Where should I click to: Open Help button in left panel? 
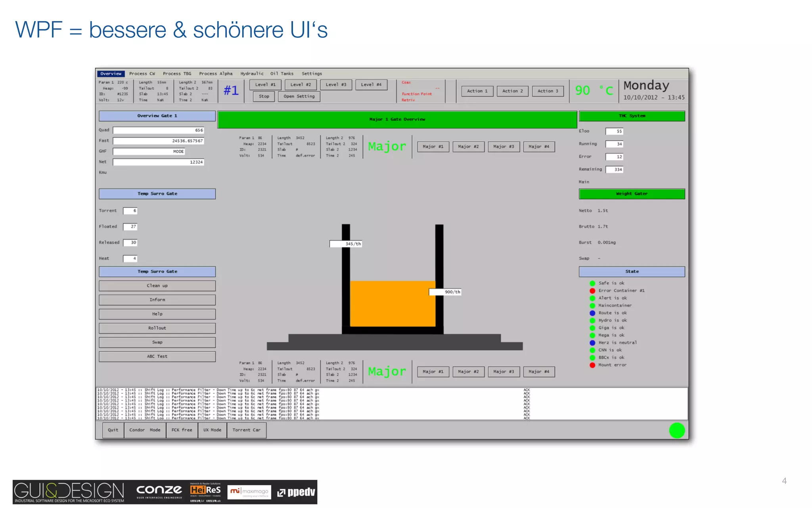[157, 314]
